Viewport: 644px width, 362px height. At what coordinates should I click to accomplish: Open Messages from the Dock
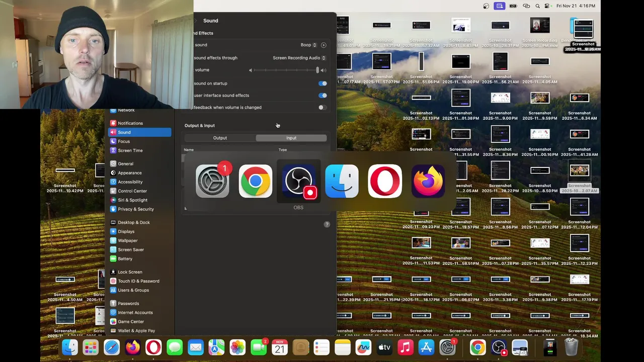point(175,347)
